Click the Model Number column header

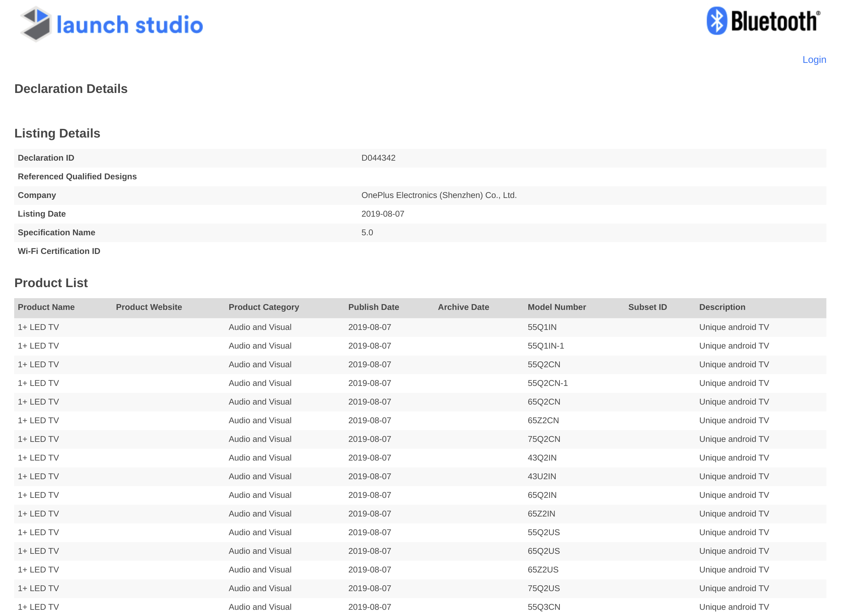(x=557, y=307)
